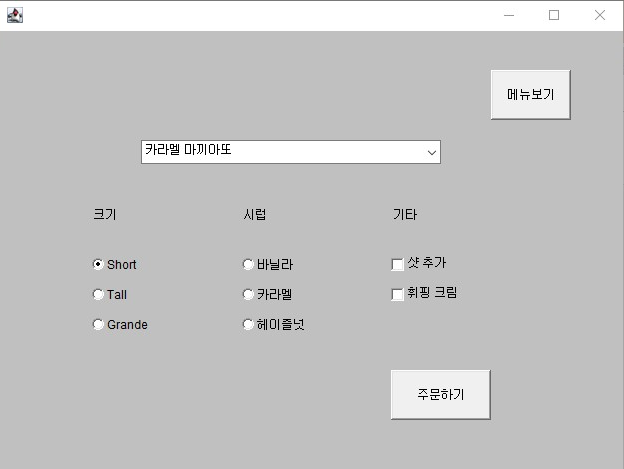Screen dimensions: 624x469
Task: Click the 기타 label
Action: click(405, 214)
